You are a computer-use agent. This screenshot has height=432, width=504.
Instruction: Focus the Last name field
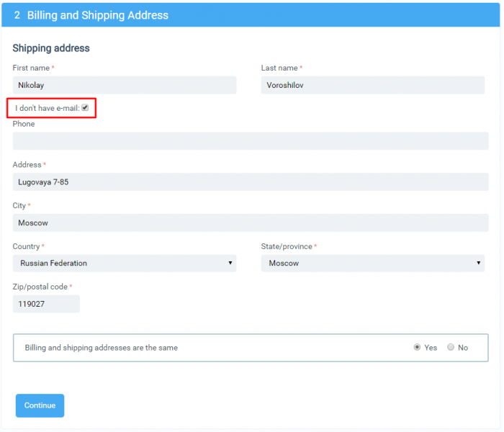coord(373,85)
